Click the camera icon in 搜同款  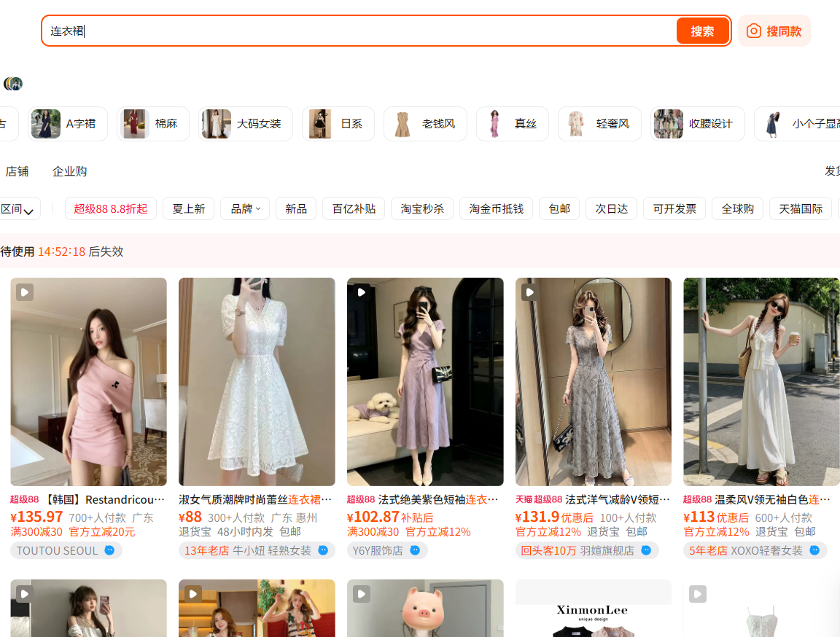(x=754, y=31)
